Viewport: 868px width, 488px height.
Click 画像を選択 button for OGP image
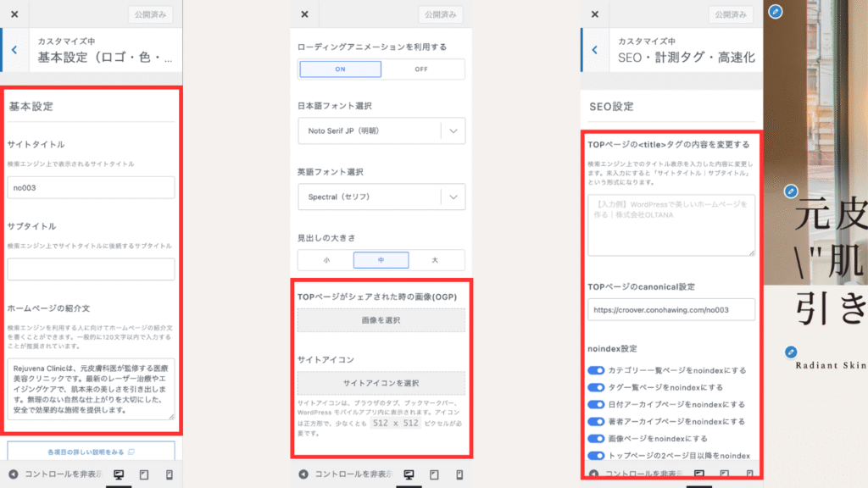point(381,320)
